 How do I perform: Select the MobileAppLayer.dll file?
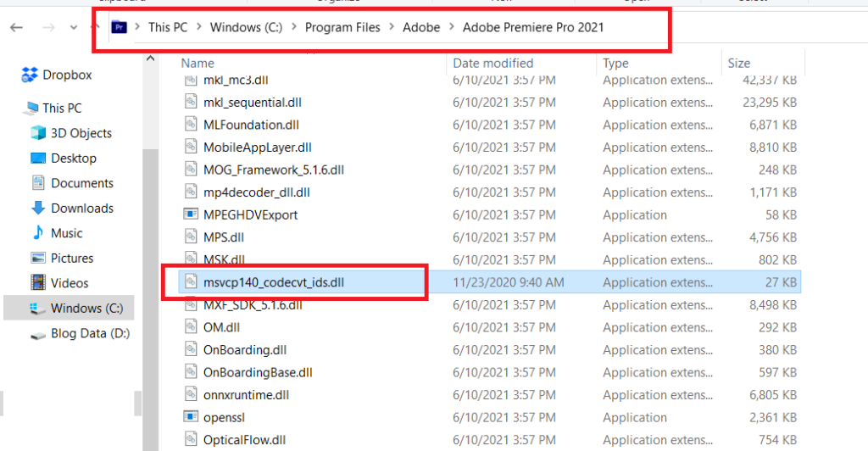click(258, 148)
